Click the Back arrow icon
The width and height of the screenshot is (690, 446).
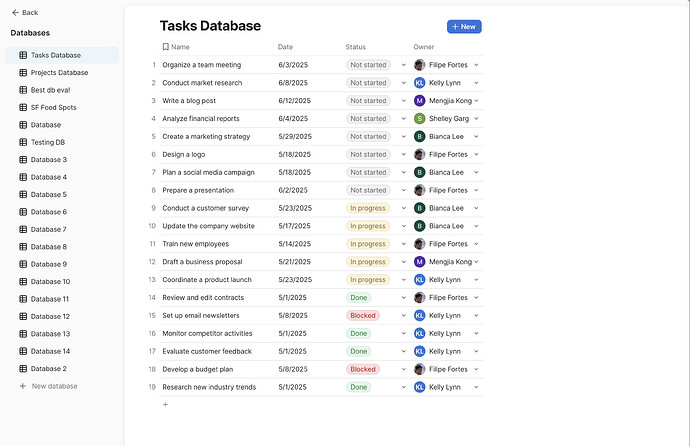(x=15, y=13)
